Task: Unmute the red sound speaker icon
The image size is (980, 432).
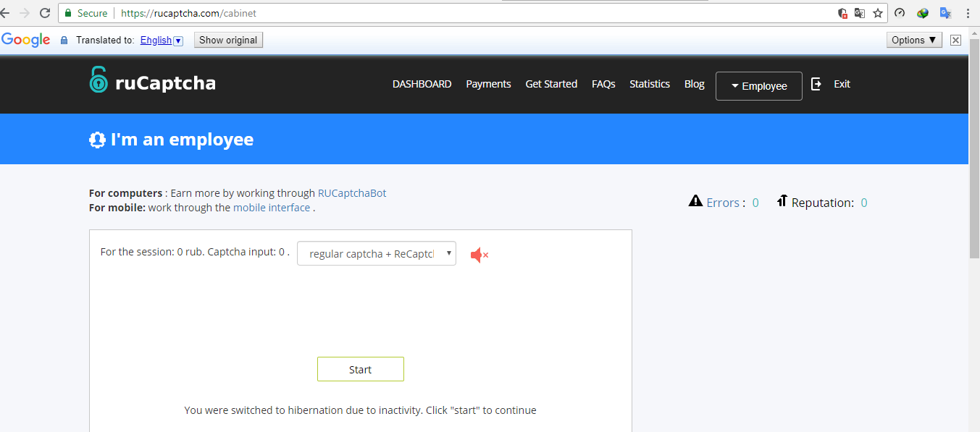Action: [479, 255]
